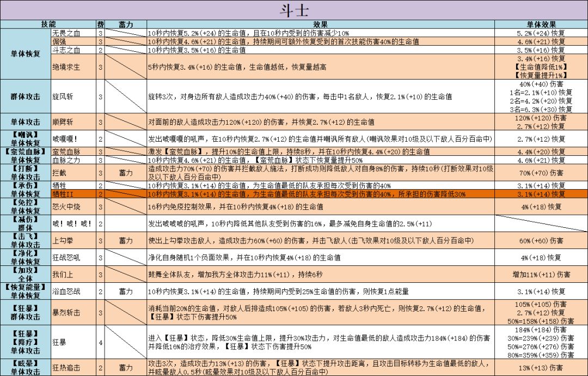Select the single-target cell 4.4%(+20)恢复
588x376 pixels.
point(541,151)
